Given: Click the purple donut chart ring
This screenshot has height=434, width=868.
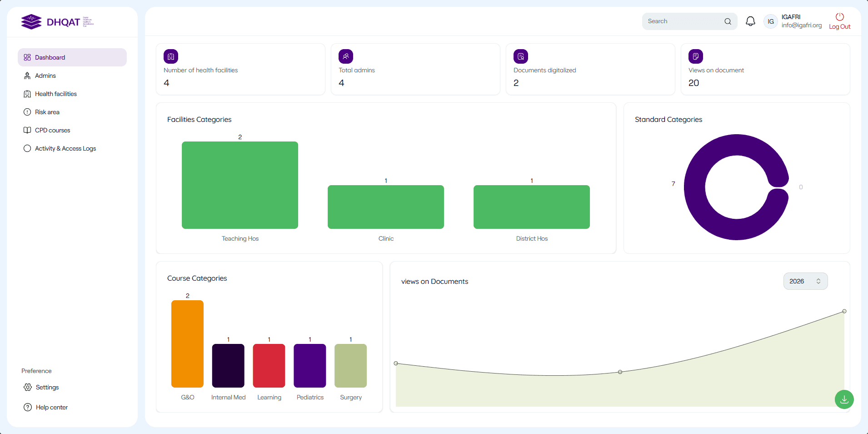Looking at the screenshot, I should (695, 187).
